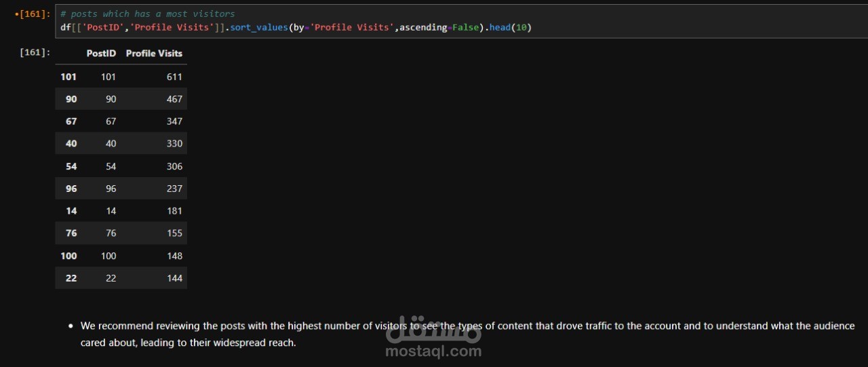Click index label 40 in bold
This screenshot has height=367, width=868.
tap(71, 144)
